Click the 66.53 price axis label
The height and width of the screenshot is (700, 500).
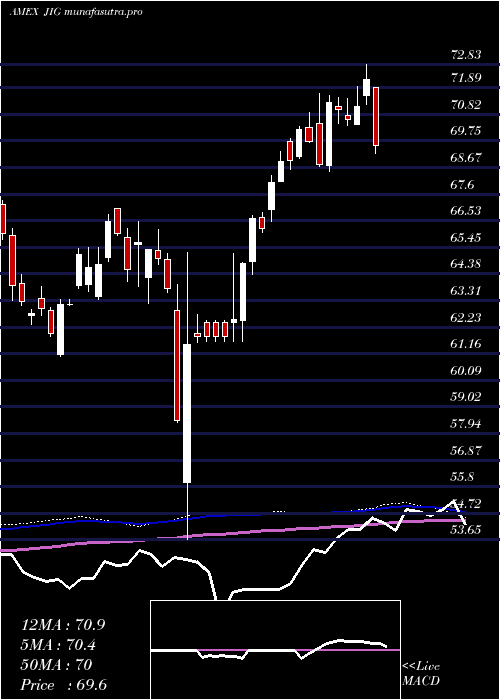467,211
